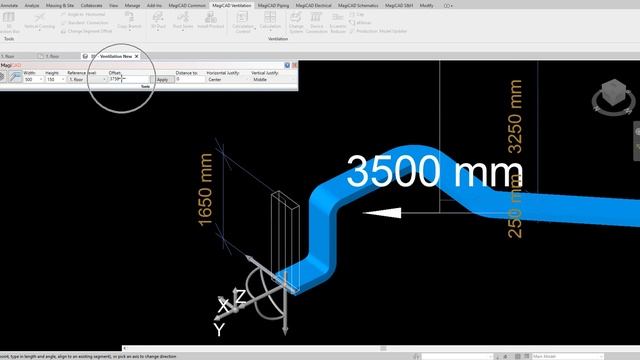Viewport: 640px width, 360px height.
Task: Open the Main Model dropdown in status bar
Action: point(568,356)
